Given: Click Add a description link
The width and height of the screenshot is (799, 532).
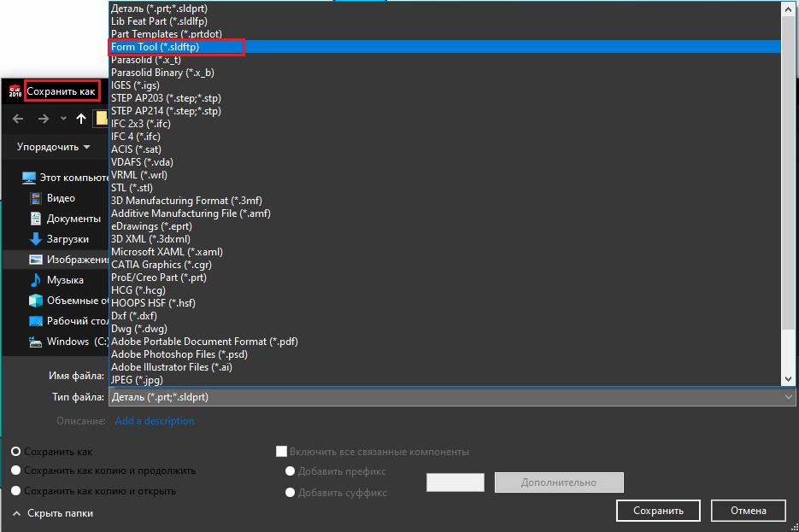Looking at the screenshot, I should [x=155, y=421].
